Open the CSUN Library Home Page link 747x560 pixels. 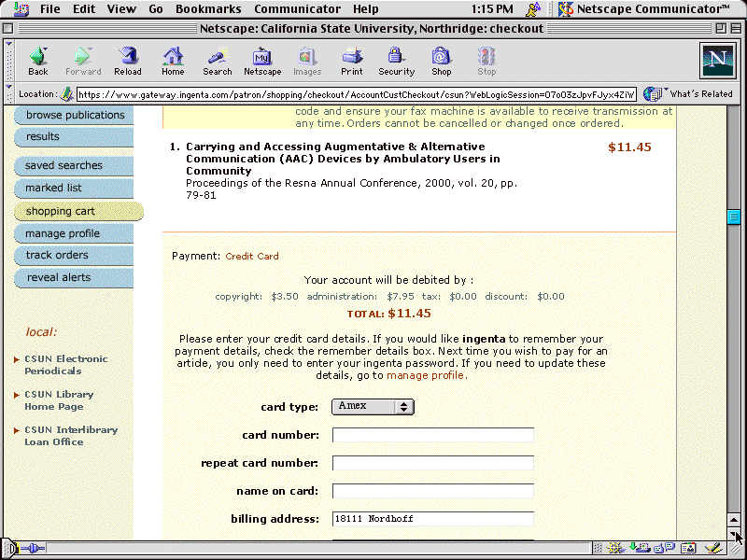point(59,400)
